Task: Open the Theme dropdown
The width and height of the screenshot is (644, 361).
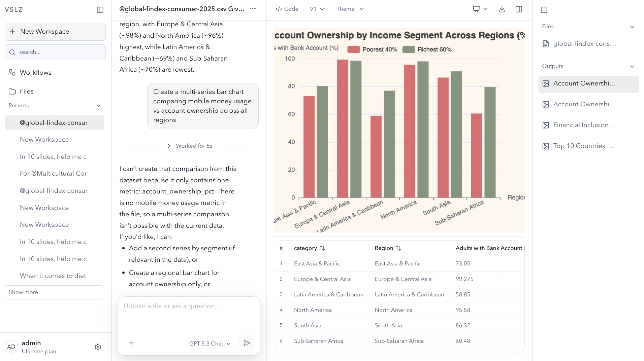Action: tap(350, 9)
